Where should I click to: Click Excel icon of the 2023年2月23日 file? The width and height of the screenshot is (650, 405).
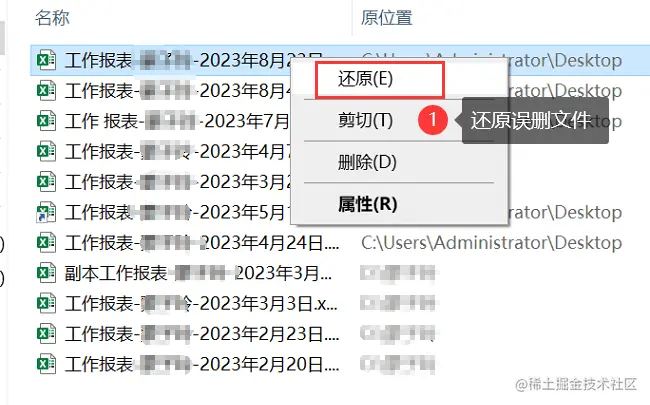46,334
